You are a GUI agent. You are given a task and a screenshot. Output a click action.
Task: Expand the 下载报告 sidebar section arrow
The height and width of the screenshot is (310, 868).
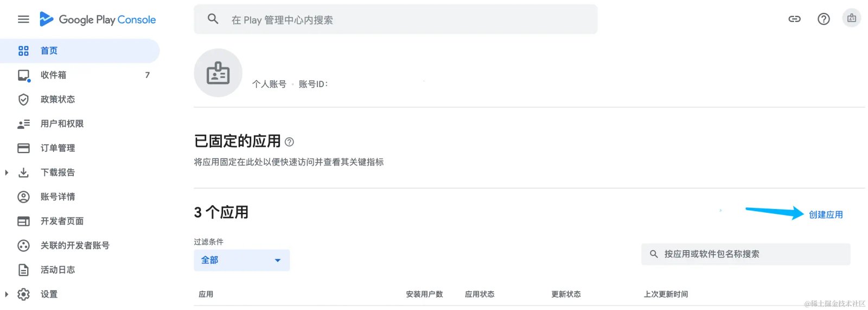tap(7, 173)
